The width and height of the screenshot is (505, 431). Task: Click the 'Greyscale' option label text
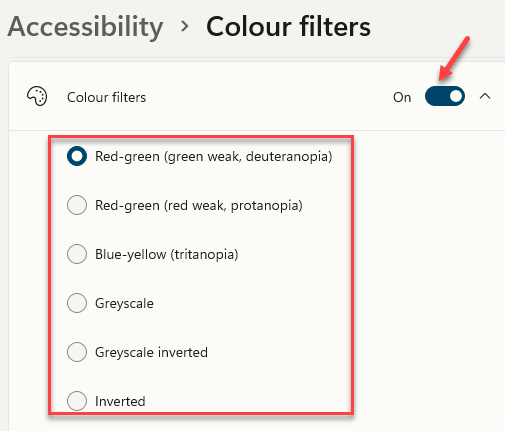pos(124,304)
